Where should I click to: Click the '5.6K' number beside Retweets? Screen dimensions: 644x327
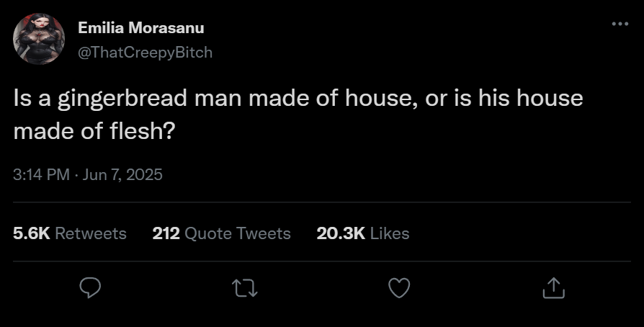pos(31,233)
